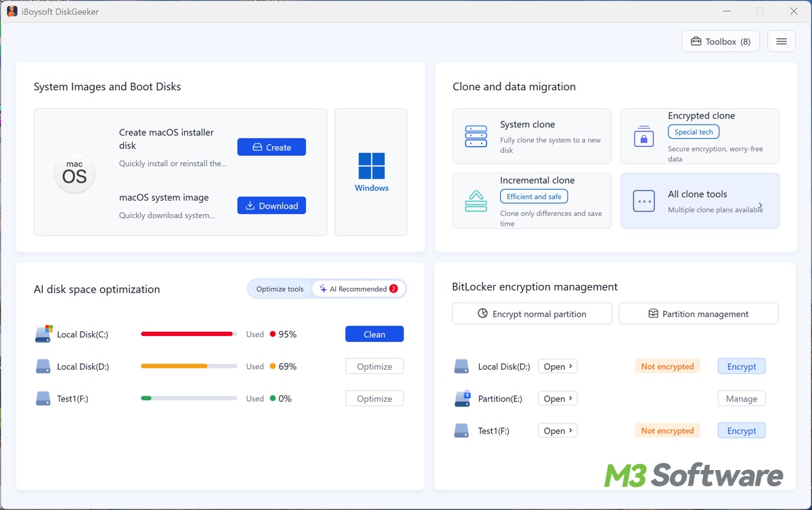
Task: Open System clone title
Action: 527,125
